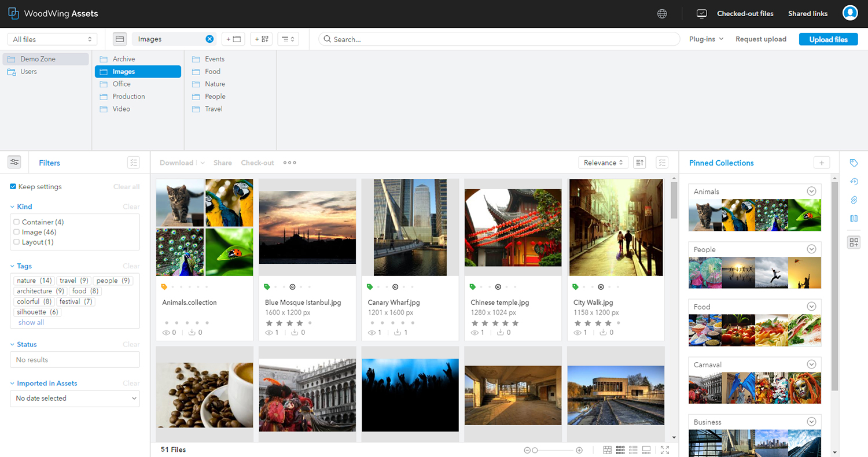
Task: Switch to masonry grid view
Action: pos(607,450)
